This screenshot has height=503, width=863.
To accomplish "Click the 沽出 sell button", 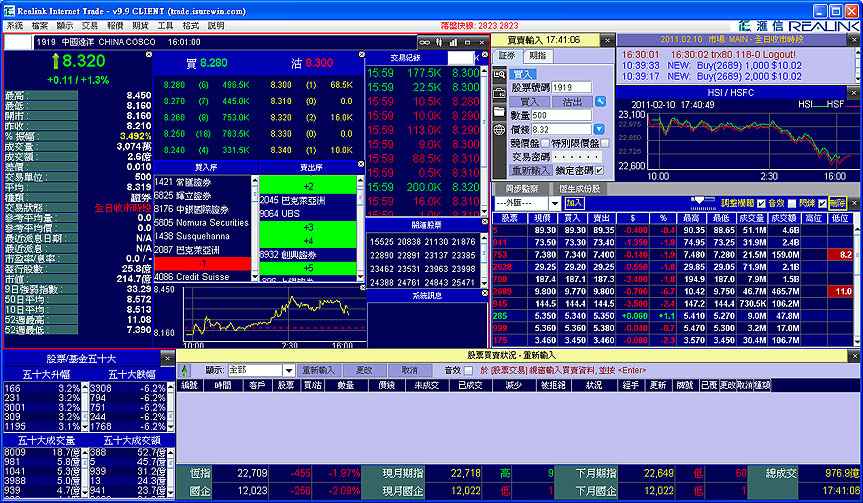I will (x=572, y=102).
